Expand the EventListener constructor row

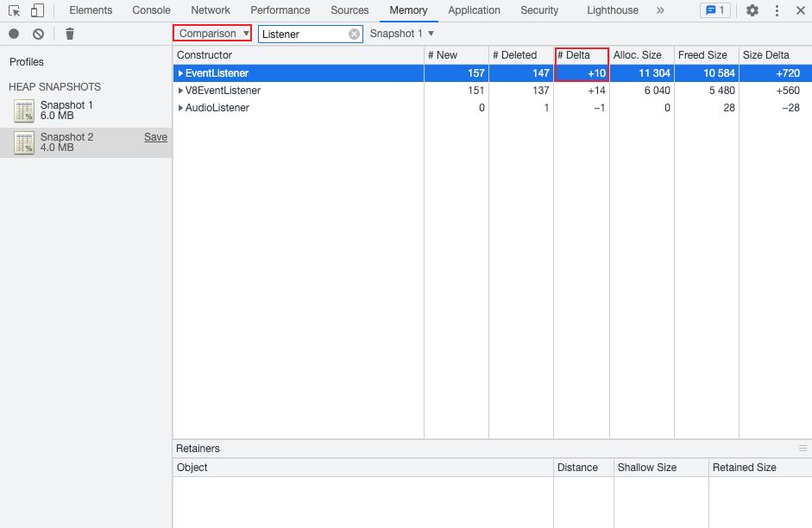[x=180, y=73]
